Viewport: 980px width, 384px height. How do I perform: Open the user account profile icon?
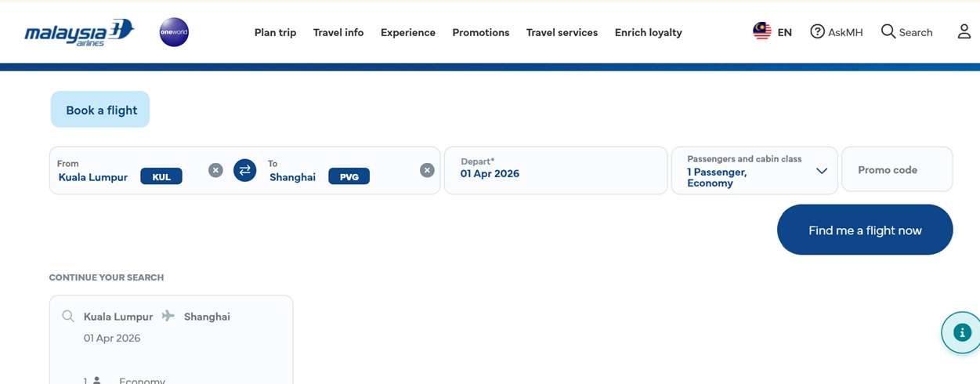[x=964, y=32]
